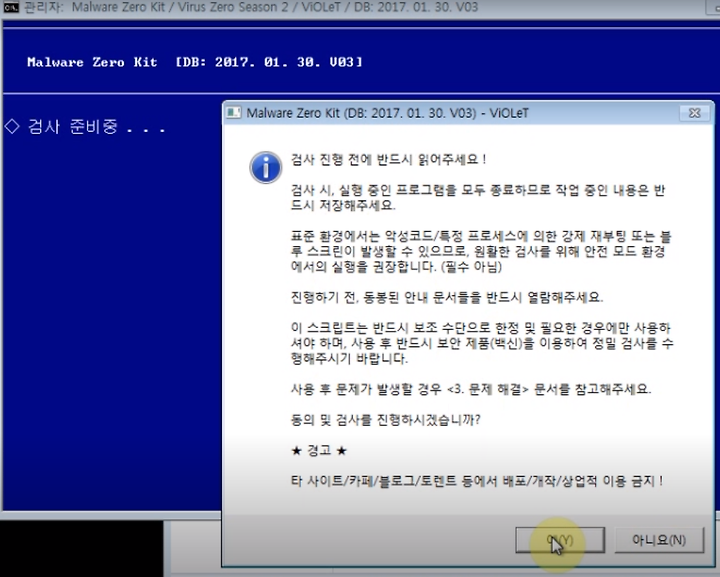Viewport: 720px width, 577px height.
Task: Click the dialog title 'Malware Zero Kit (DB: 2017. 01. 30. V03) - ViOLeT'
Action: (388, 113)
